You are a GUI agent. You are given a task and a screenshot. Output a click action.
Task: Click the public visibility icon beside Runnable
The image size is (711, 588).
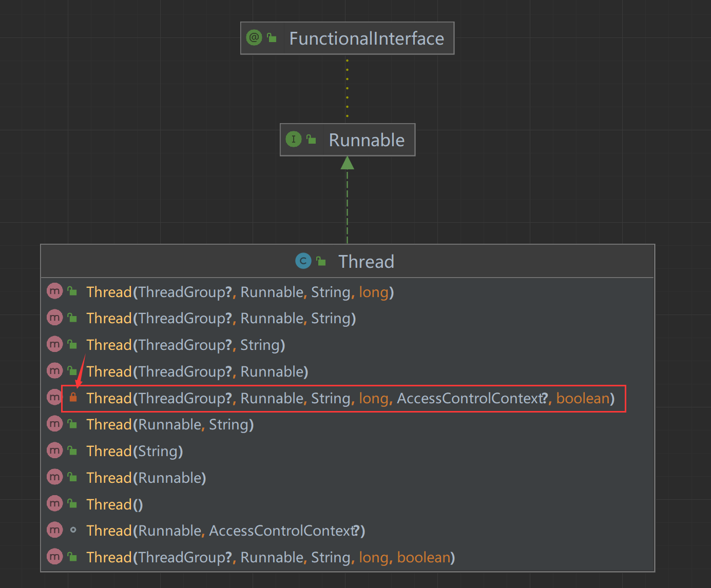[x=312, y=139]
